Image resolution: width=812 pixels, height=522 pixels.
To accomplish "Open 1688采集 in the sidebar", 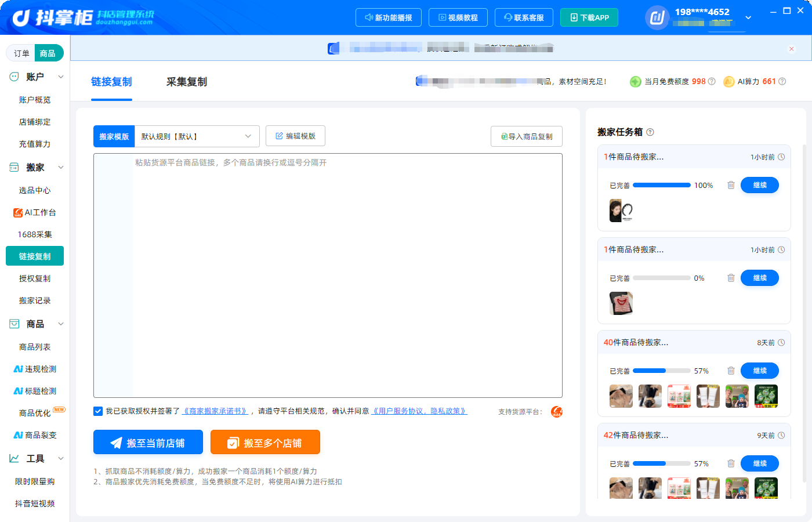I will (x=35, y=234).
